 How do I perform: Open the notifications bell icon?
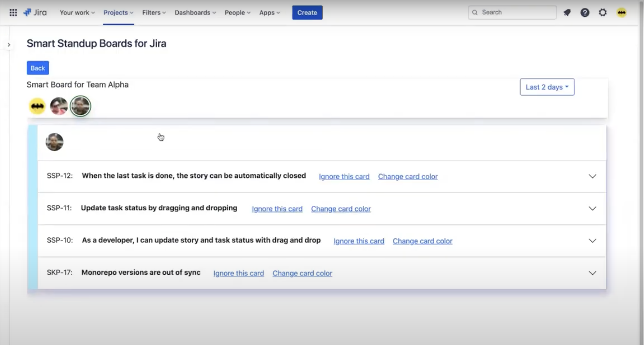[x=567, y=13]
